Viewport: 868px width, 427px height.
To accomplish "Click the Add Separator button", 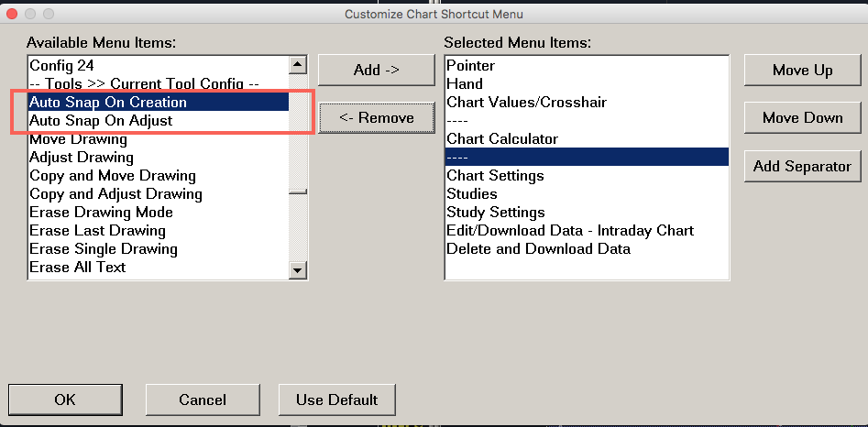I will click(x=802, y=166).
